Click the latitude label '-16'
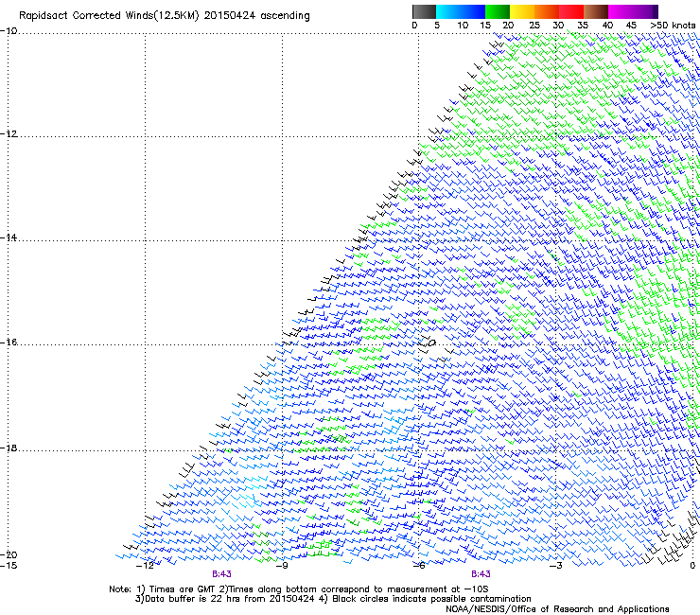The width and height of the screenshot is (700, 615). [9, 343]
